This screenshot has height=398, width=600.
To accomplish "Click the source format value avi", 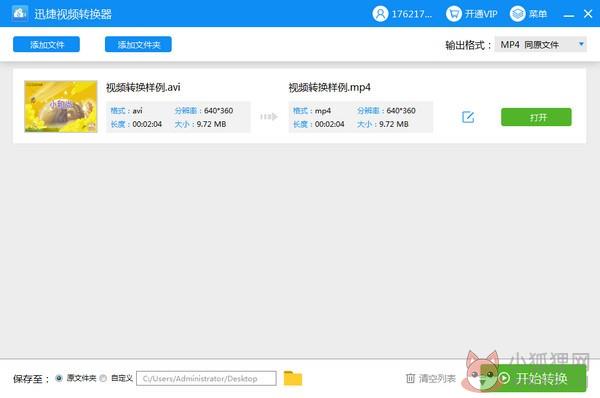I will click(x=137, y=111).
